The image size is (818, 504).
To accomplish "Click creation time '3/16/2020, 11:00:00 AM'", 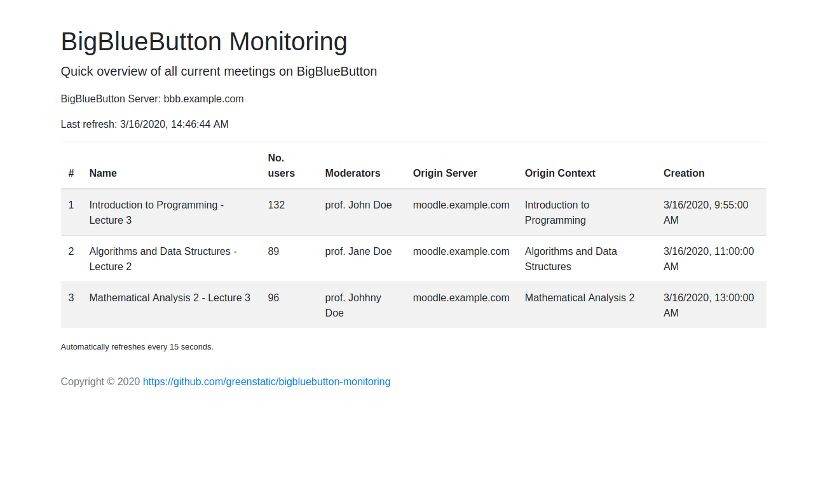I will point(709,259).
